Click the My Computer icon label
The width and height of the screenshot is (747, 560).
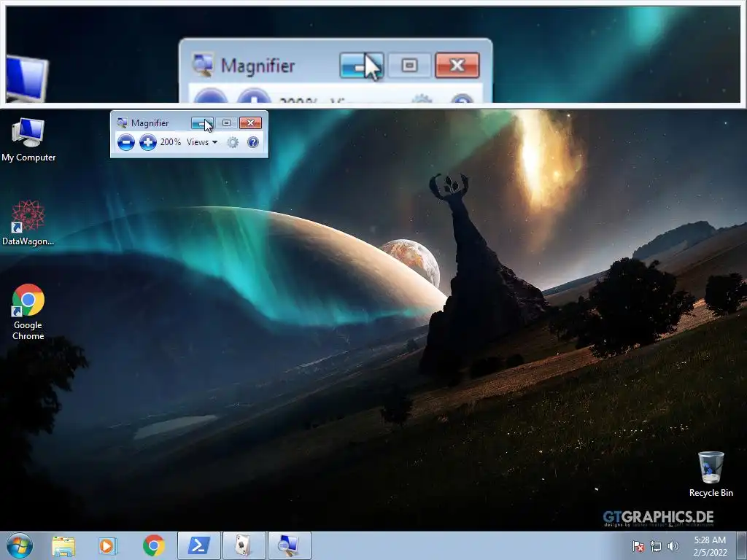[x=28, y=157]
